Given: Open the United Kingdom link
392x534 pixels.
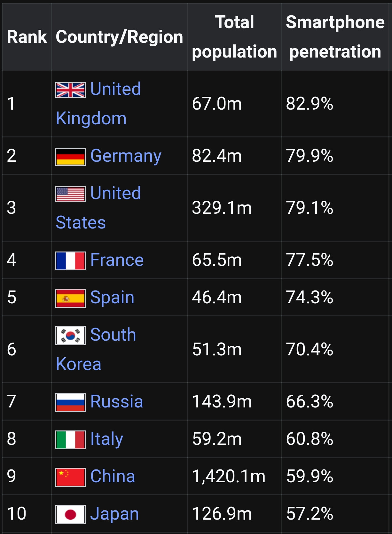Looking at the screenshot, I should click(x=115, y=89).
